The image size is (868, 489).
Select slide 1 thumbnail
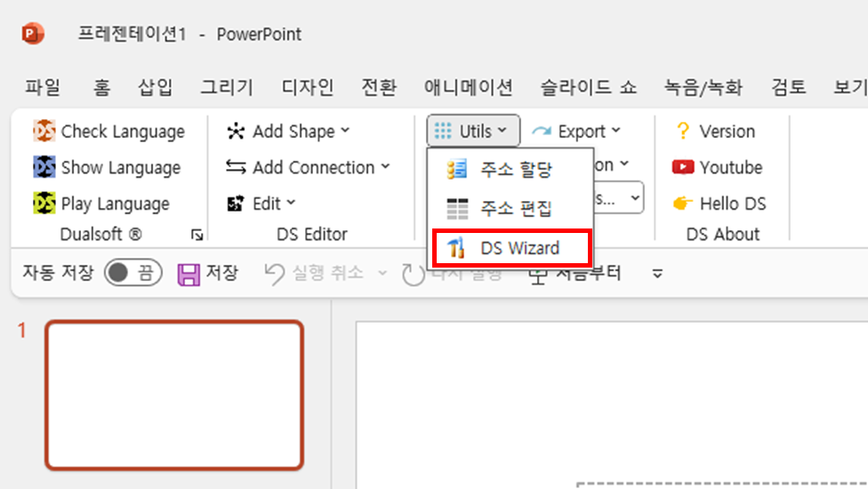174,395
